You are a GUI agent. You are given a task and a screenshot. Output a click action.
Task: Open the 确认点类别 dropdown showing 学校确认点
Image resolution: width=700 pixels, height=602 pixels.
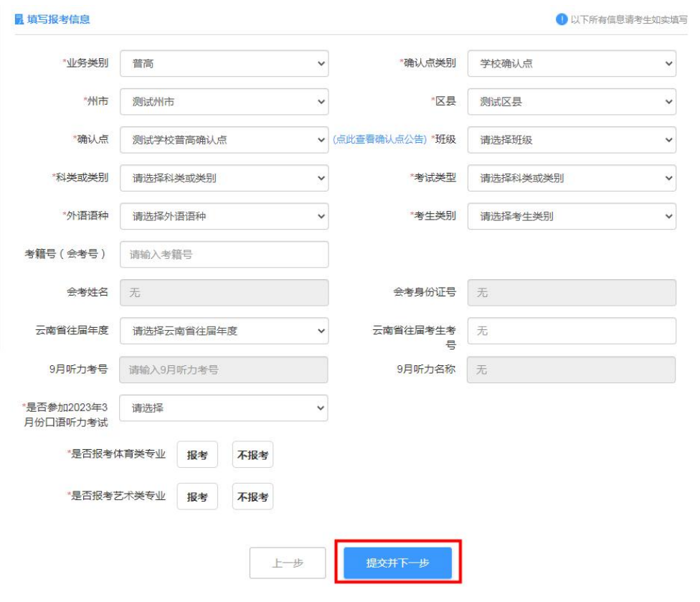[572, 63]
